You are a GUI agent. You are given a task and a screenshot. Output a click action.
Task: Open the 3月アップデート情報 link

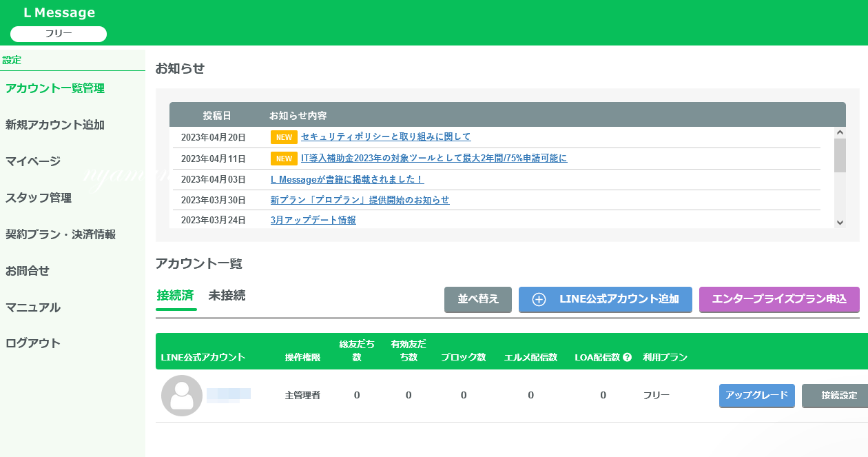coord(313,221)
